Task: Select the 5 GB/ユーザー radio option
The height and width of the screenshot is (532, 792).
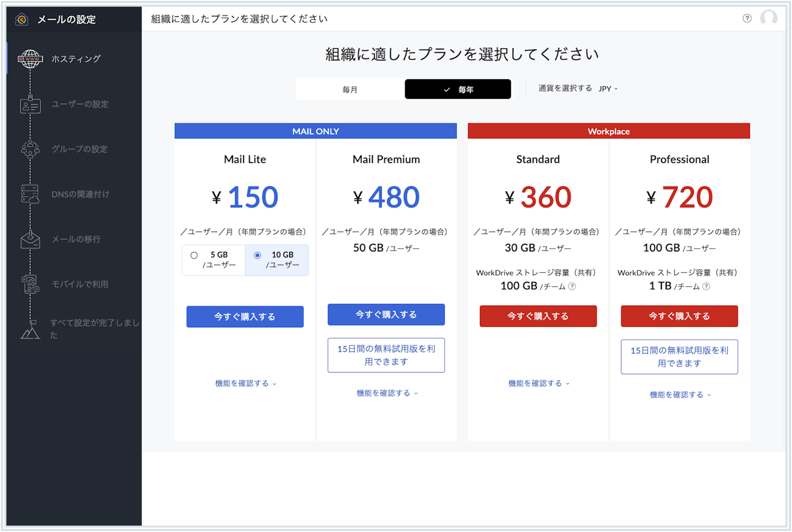Action: point(194,255)
